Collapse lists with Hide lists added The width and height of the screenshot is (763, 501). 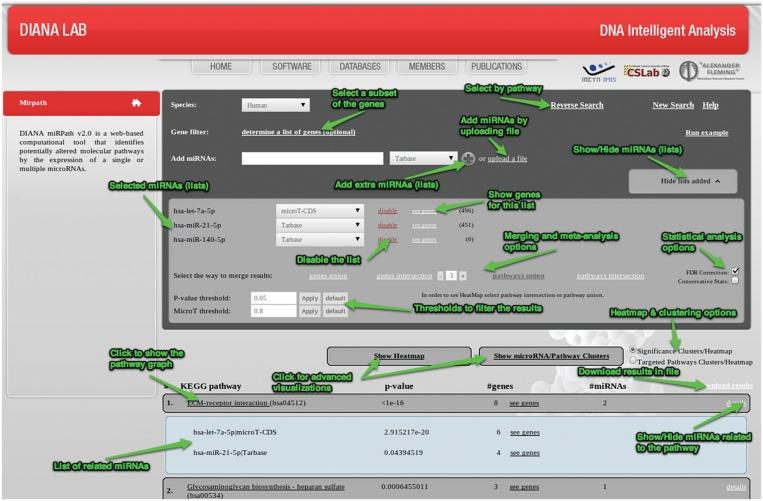pos(683,181)
